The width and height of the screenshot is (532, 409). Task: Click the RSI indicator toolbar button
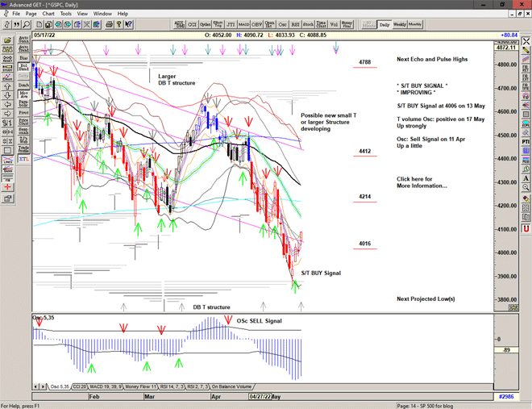pyautogui.click(x=295, y=25)
